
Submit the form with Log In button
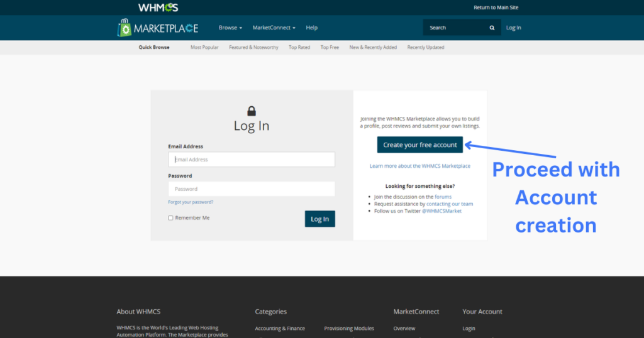click(320, 219)
